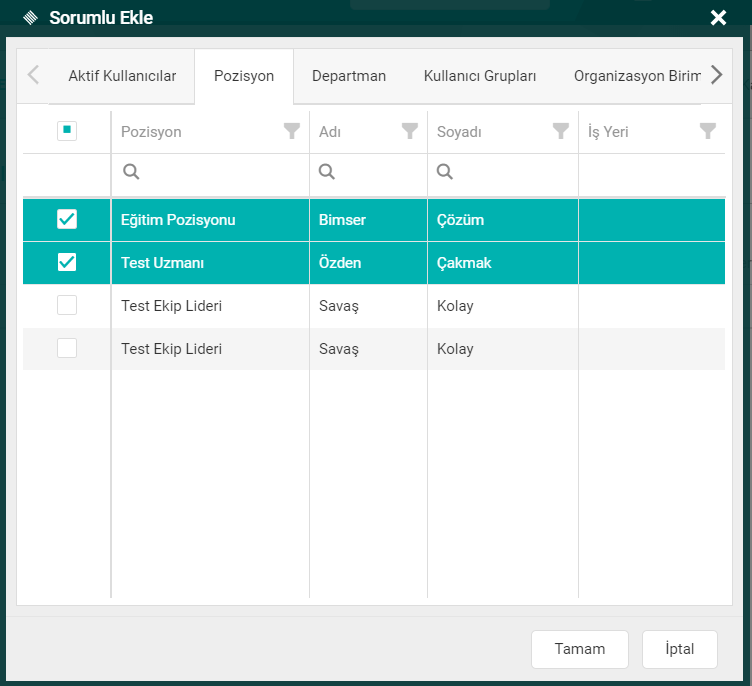Cancel with the İptal button
The width and height of the screenshot is (752, 686).
pos(679,649)
